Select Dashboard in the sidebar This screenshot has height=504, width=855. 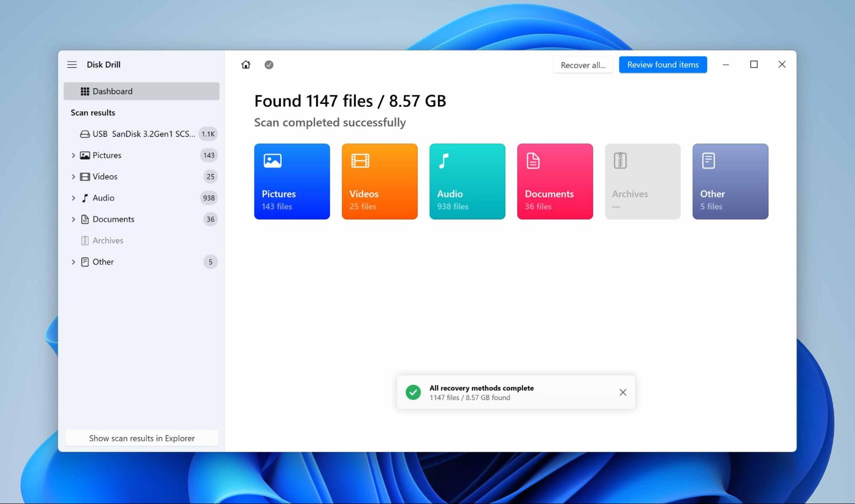click(141, 91)
